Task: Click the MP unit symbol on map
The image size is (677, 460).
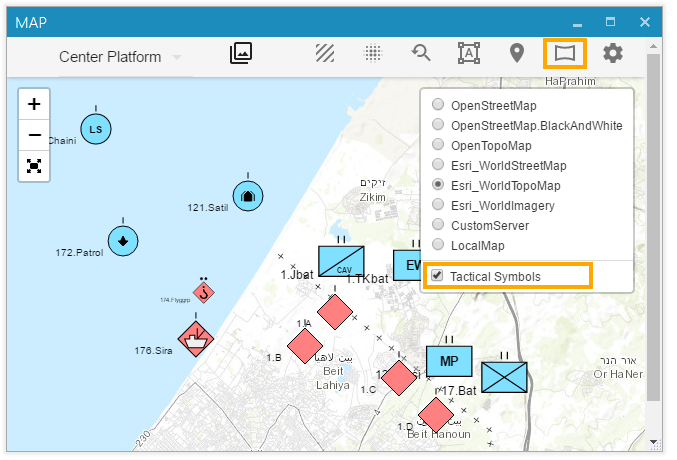Action: tap(448, 361)
